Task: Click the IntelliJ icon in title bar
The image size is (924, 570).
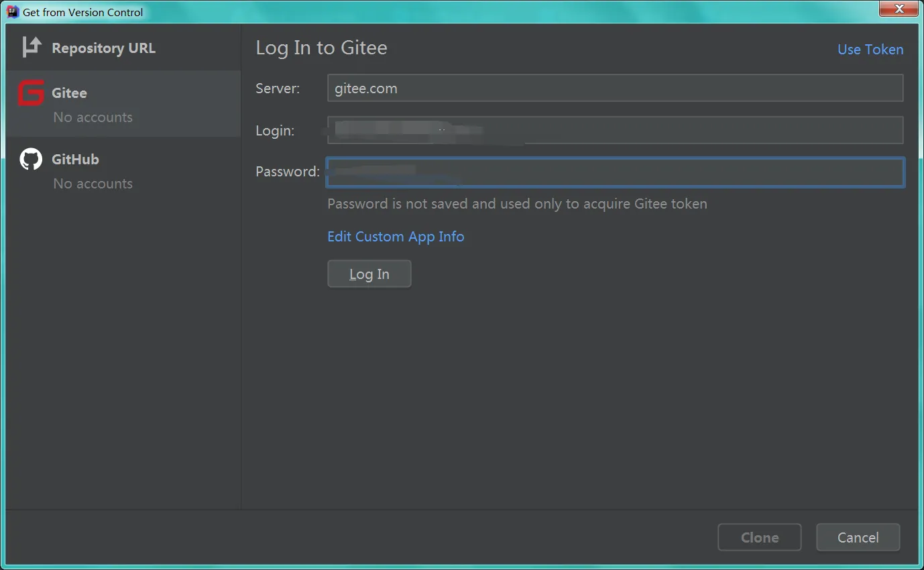Action: [12, 11]
